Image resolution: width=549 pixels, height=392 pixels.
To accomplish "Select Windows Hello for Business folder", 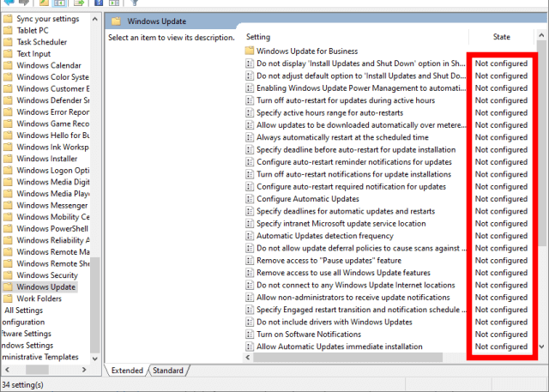I will click(53, 136).
